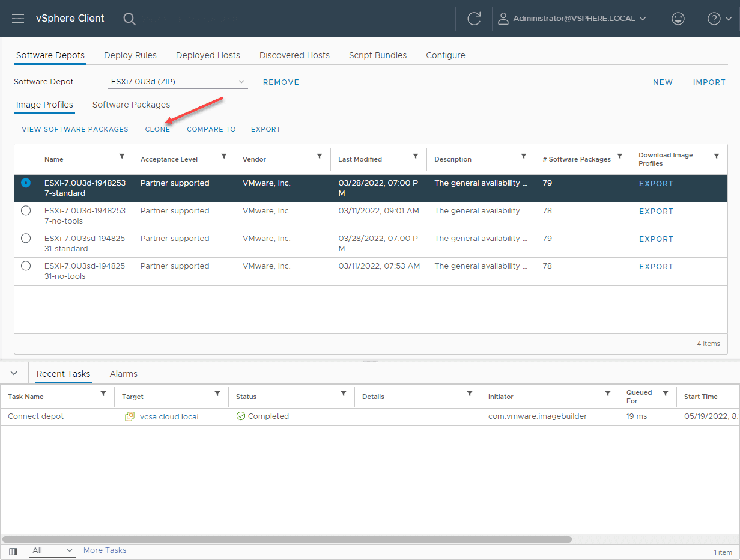Open the smiley feedback icon
Image resolution: width=740 pixels, height=560 pixels.
click(x=678, y=19)
